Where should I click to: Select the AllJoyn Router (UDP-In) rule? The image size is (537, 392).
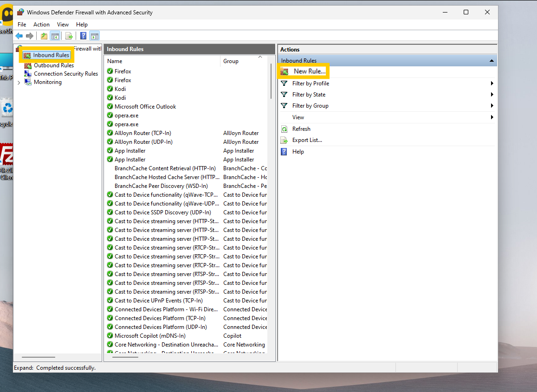coord(143,142)
